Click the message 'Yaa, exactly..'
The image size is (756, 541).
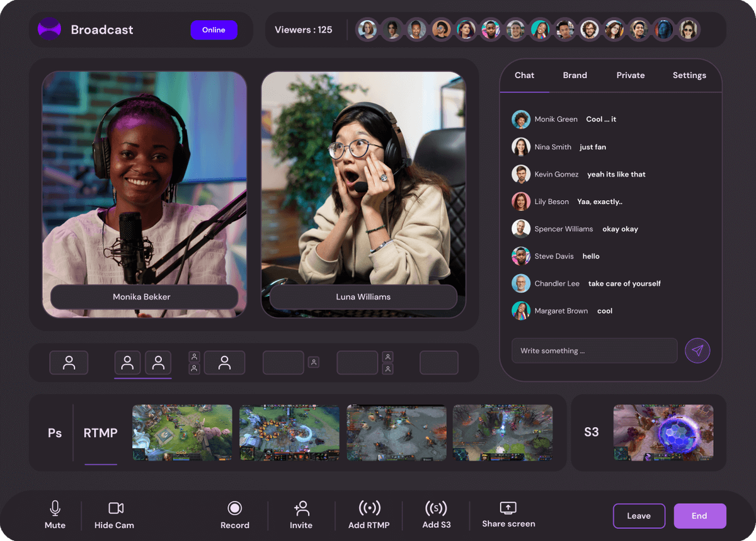point(600,202)
